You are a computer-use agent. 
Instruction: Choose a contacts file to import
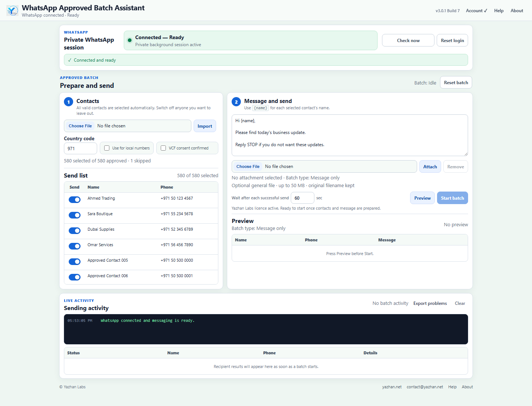pos(80,126)
